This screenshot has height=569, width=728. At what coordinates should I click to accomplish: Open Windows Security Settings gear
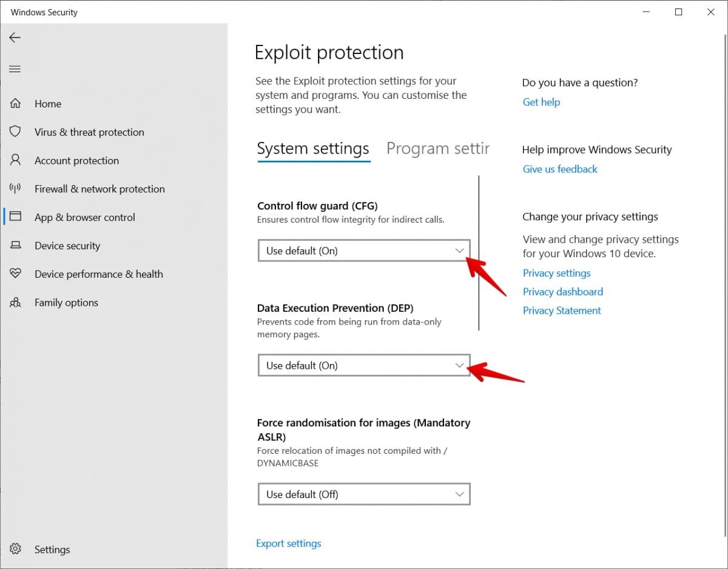click(52, 549)
